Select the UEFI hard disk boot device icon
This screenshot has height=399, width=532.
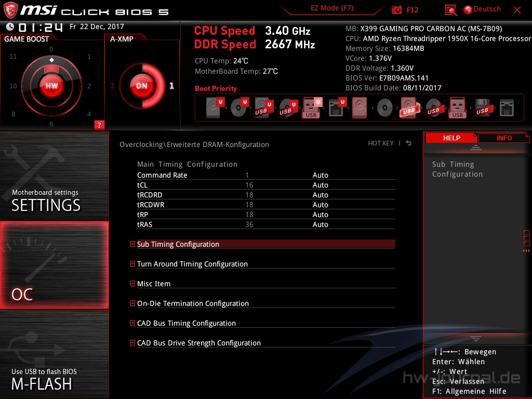215,108
